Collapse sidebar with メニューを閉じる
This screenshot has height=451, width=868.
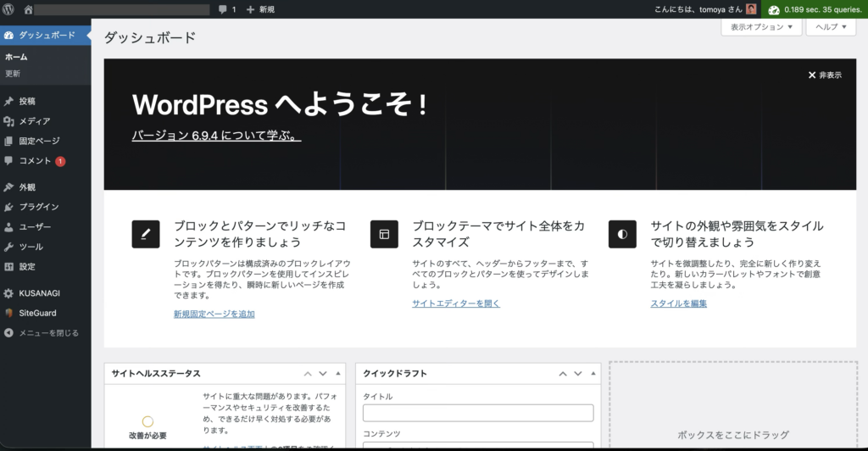click(48, 333)
